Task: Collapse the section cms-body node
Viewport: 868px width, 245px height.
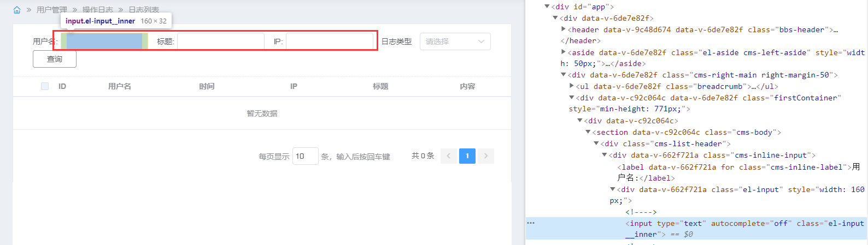Action: (588, 132)
